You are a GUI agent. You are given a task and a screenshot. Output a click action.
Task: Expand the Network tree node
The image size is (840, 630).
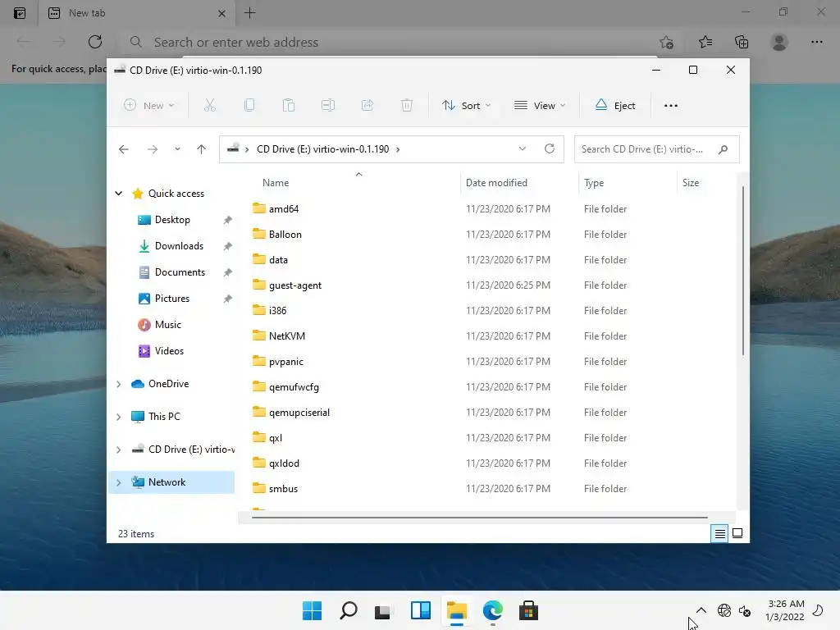118,482
